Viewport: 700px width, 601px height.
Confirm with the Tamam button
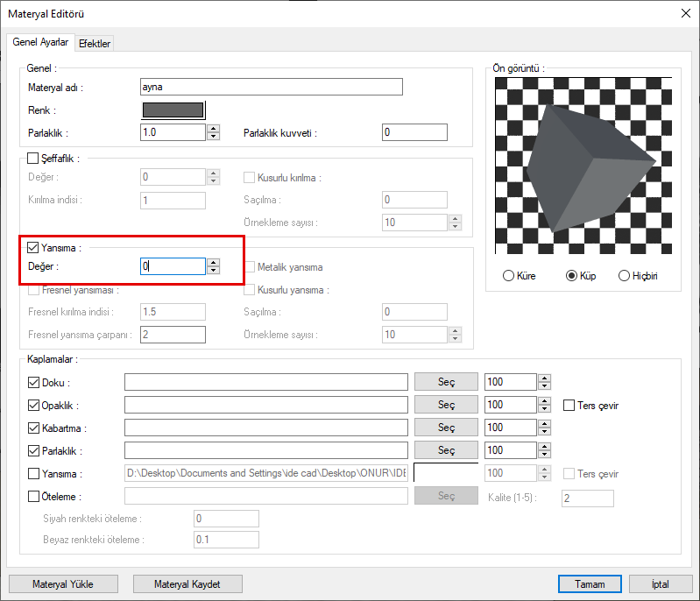point(589,583)
